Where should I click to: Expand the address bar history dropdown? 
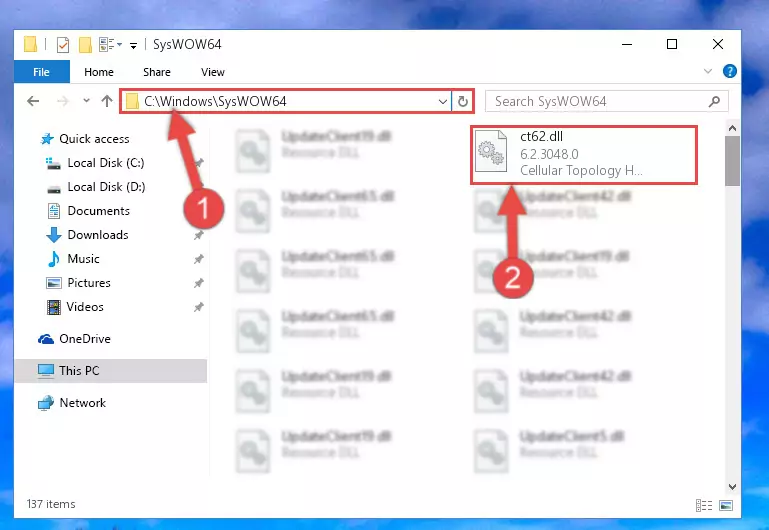442,101
